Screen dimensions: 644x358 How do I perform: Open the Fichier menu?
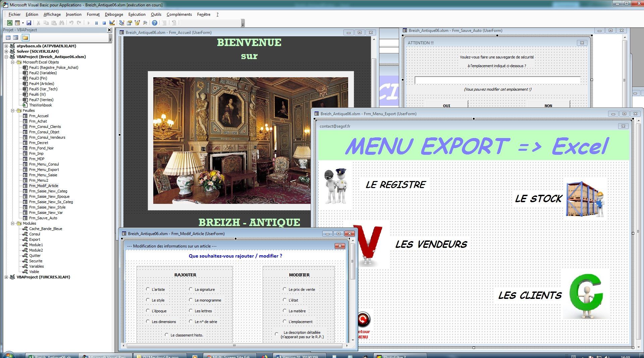[x=14, y=14]
